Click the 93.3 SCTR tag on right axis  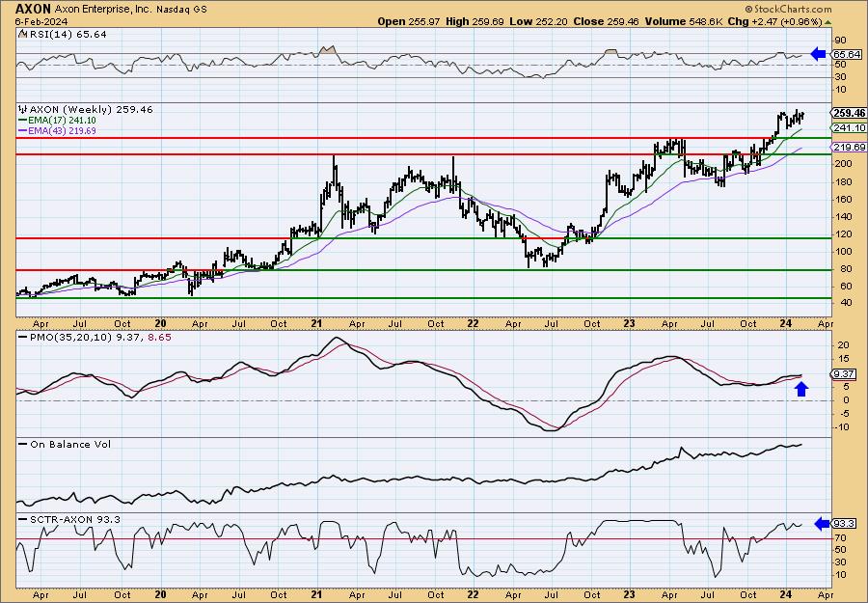pyautogui.click(x=845, y=523)
